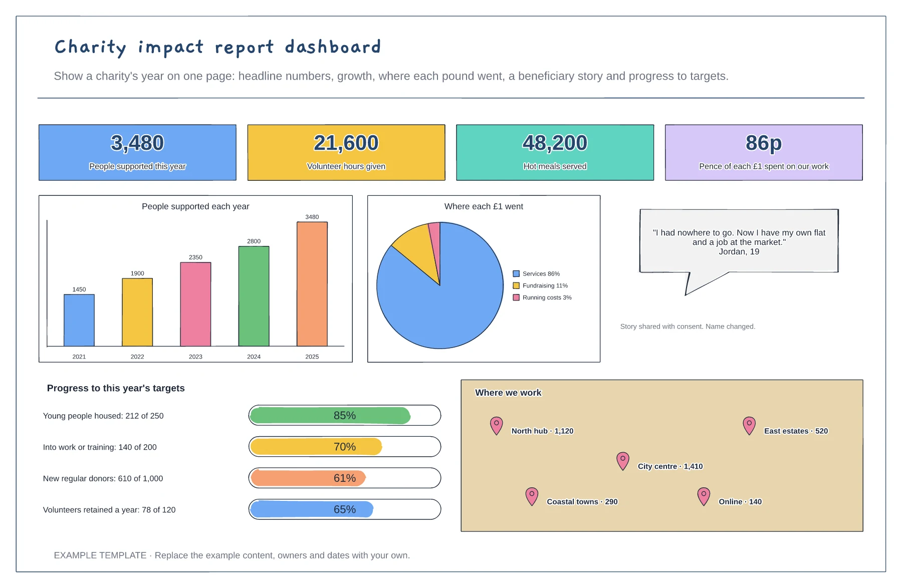Click 'Where we work' map heading
Image resolution: width=902 pixels, height=588 pixels.
coord(508,393)
